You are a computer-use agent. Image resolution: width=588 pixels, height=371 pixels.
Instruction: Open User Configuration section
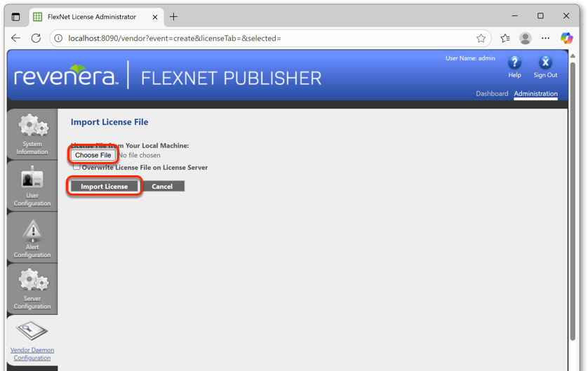tap(32, 186)
